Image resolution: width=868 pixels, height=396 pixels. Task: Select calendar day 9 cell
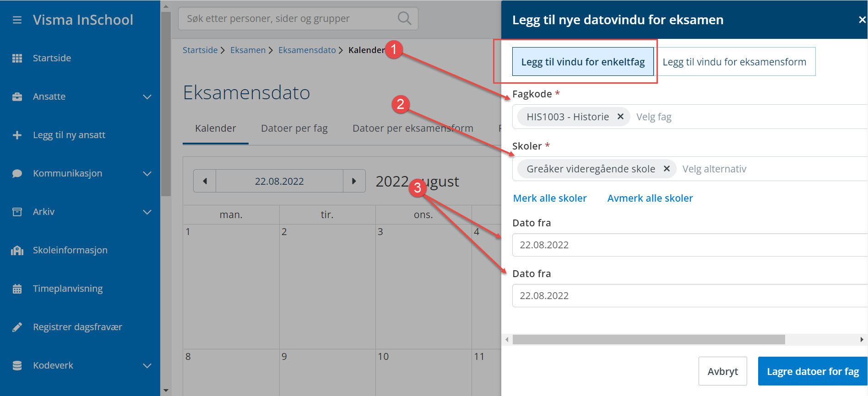pyautogui.click(x=327, y=373)
